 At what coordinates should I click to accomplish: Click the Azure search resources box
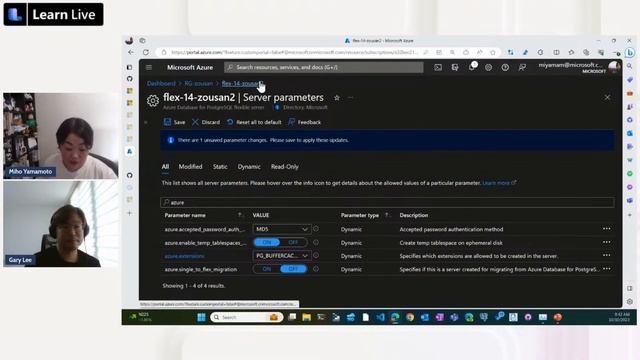(x=324, y=67)
